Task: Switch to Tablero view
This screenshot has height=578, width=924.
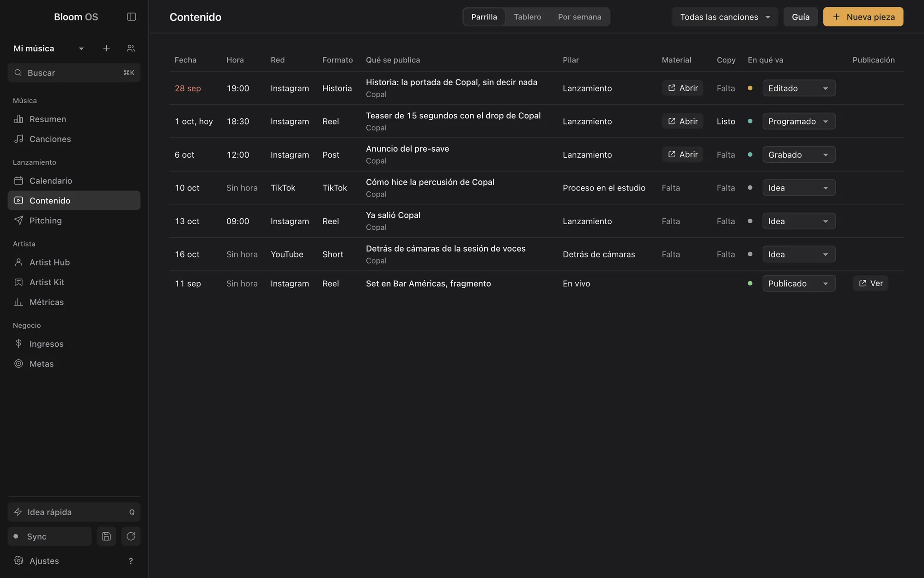Action: pos(527,17)
